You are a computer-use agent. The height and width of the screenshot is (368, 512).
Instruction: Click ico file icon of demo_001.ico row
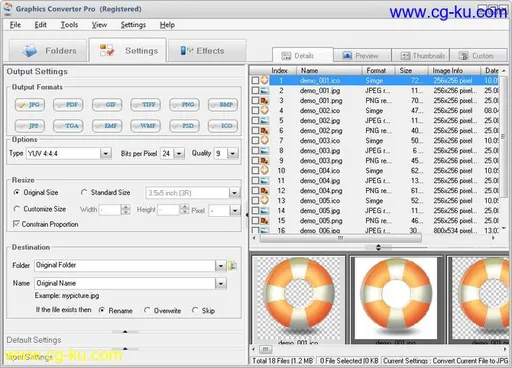pos(265,80)
